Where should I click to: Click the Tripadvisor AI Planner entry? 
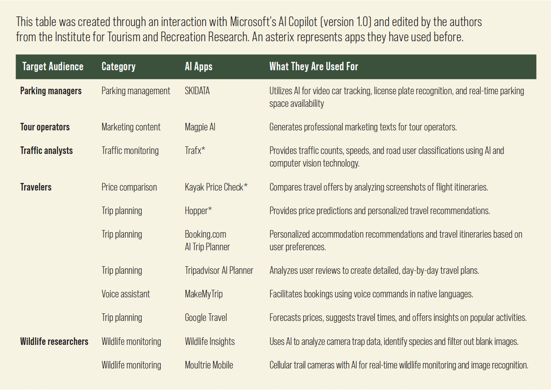click(x=219, y=270)
